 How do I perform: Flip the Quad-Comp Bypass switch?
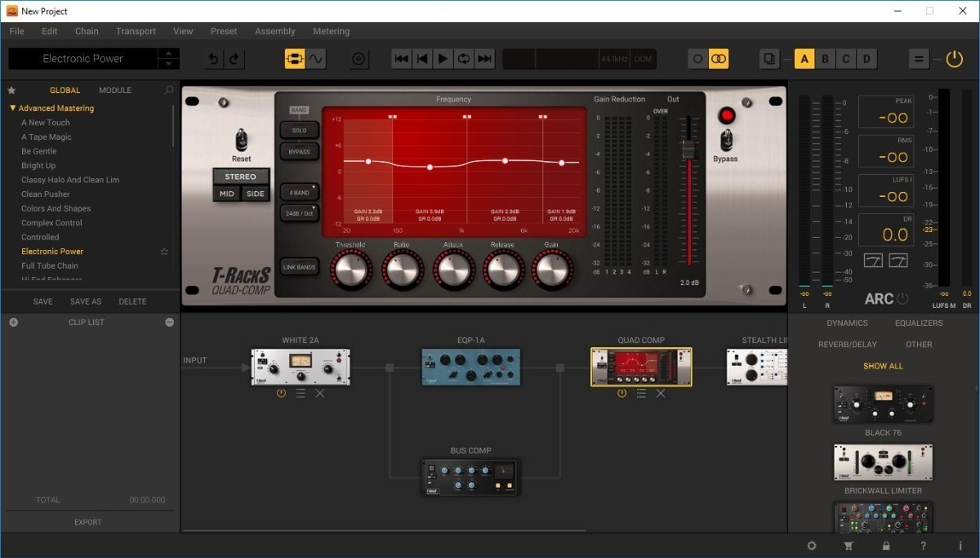coord(725,141)
